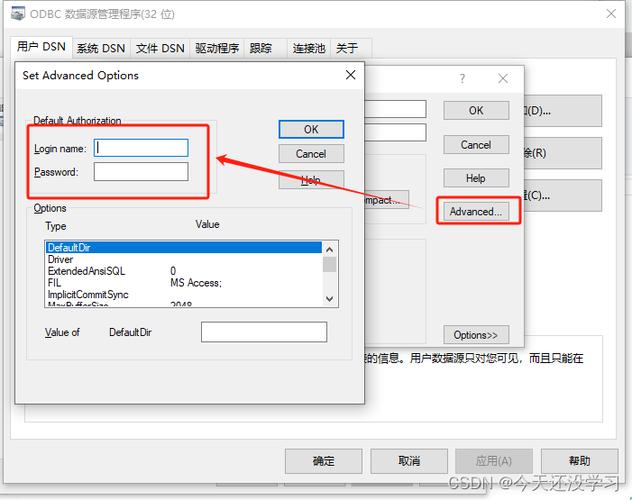Confirm Set Advanced Options with OK
The image size is (632, 500).
click(311, 129)
